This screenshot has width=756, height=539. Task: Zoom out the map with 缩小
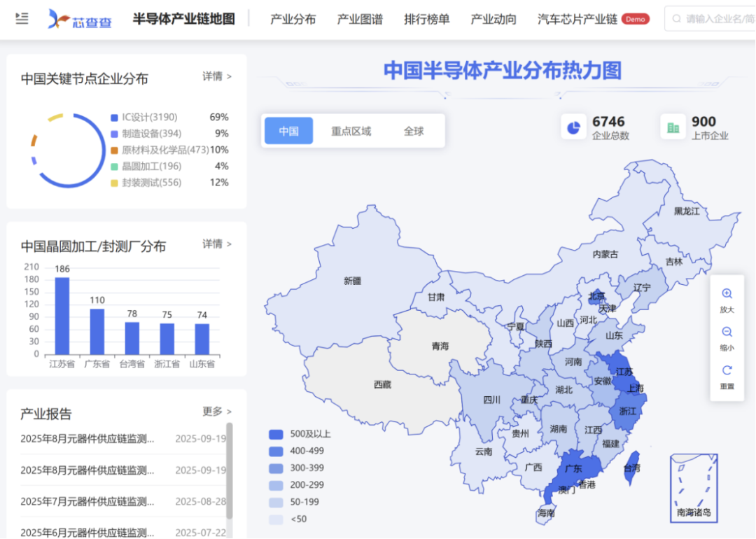click(x=727, y=339)
